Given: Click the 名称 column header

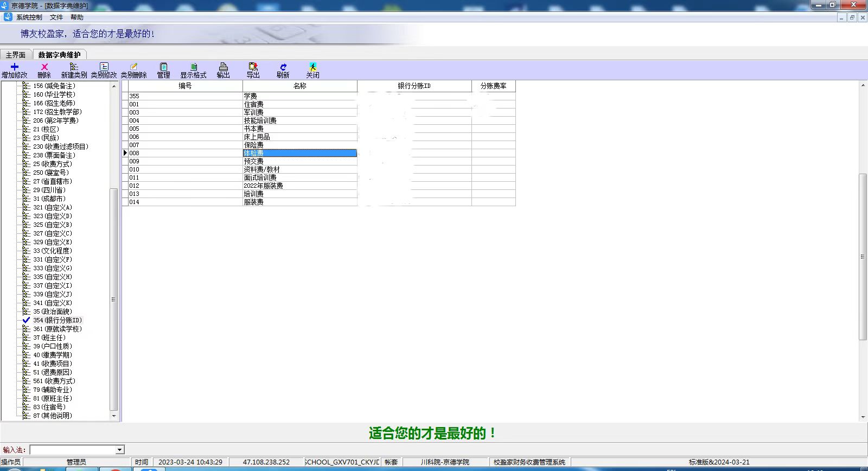Looking at the screenshot, I should pos(299,86).
